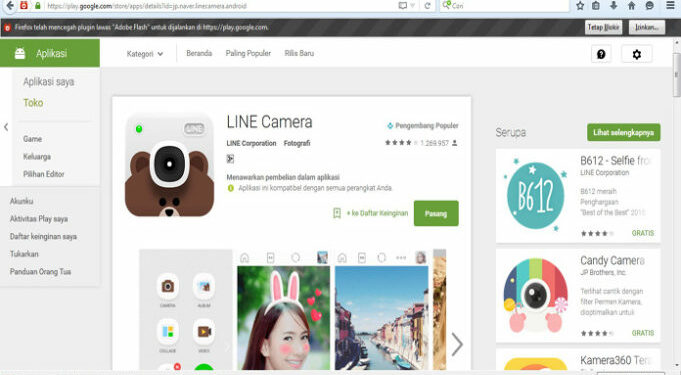
Task: Click the Pasang install button
Action: click(436, 213)
